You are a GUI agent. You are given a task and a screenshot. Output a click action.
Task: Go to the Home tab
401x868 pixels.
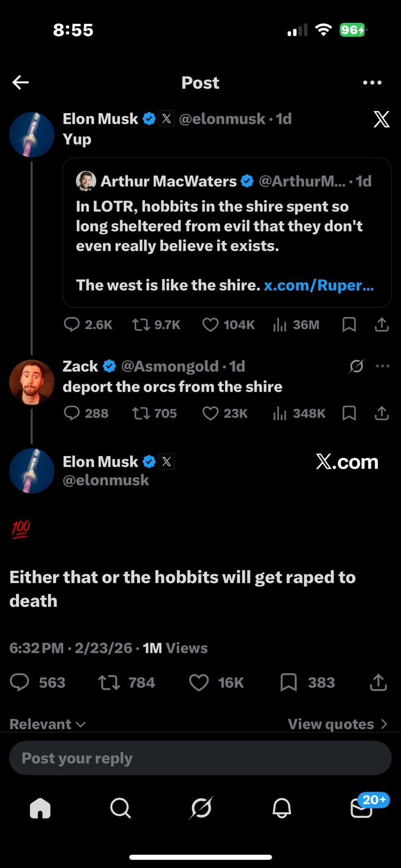40,808
